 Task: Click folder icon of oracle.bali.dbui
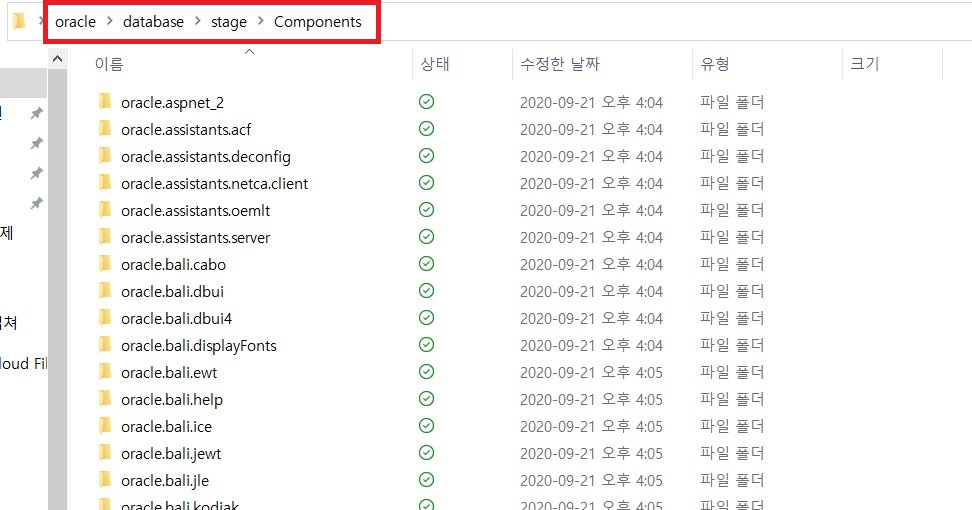click(105, 291)
